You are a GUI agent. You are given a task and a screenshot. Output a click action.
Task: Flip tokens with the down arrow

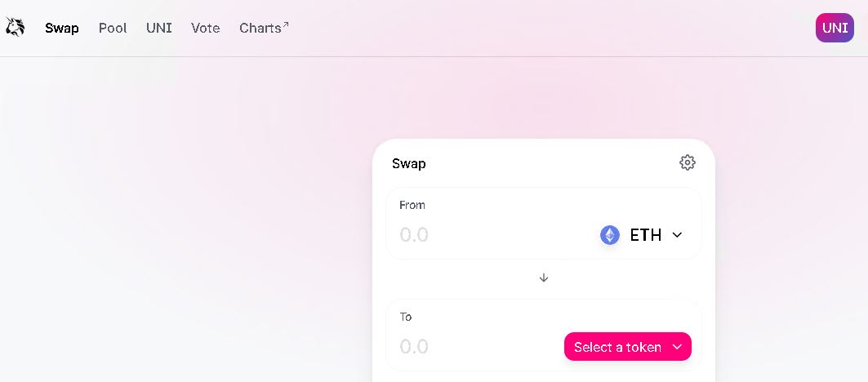coord(544,278)
